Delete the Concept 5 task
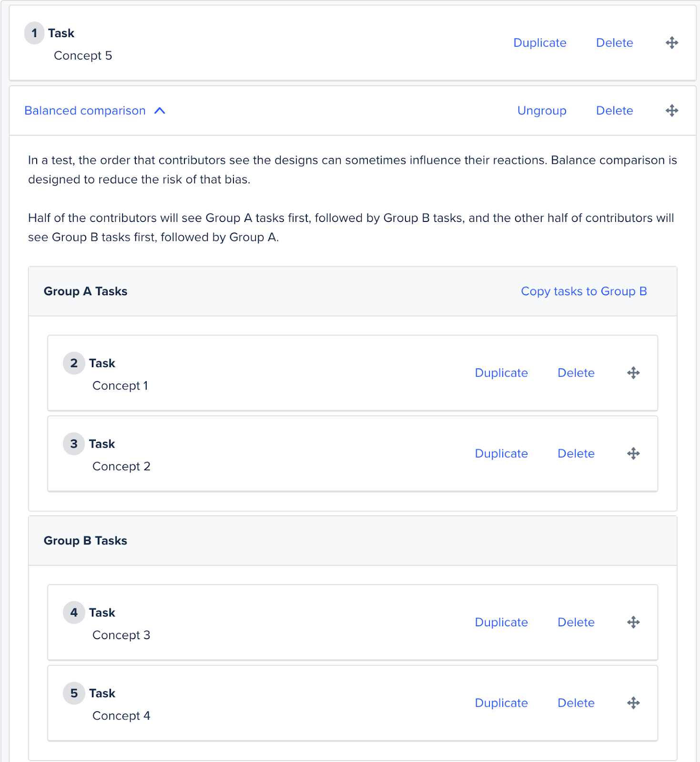The width and height of the screenshot is (700, 762). 614,43
